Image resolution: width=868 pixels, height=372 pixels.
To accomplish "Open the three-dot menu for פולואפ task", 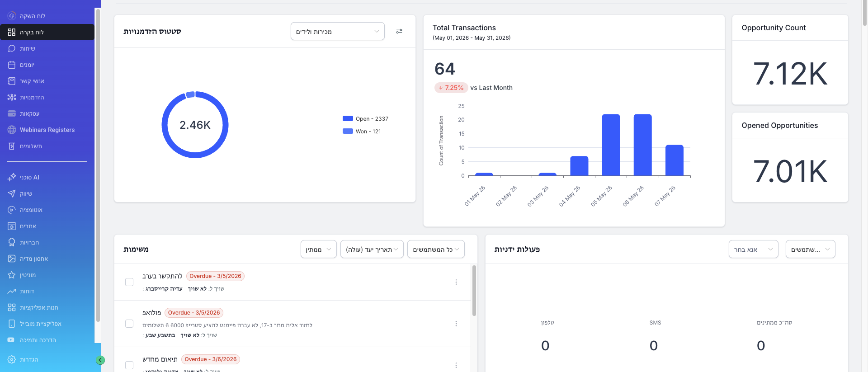I will [x=456, y=324].
